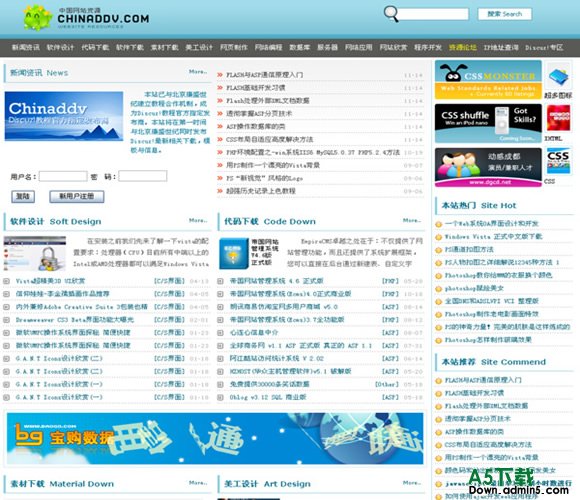Click the 搜索 Search button
The width and height of the screenshot is (580, 500).
[x=505, y=14]
